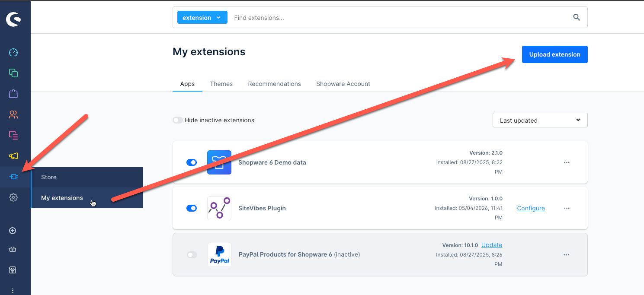Open the Dashboard speedometer icon in sidebar
Viewport: 644px width, 295px height.
click(13, 53)
